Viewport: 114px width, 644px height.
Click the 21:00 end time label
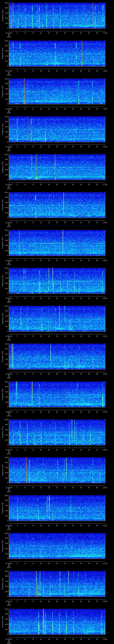(105, 184)
